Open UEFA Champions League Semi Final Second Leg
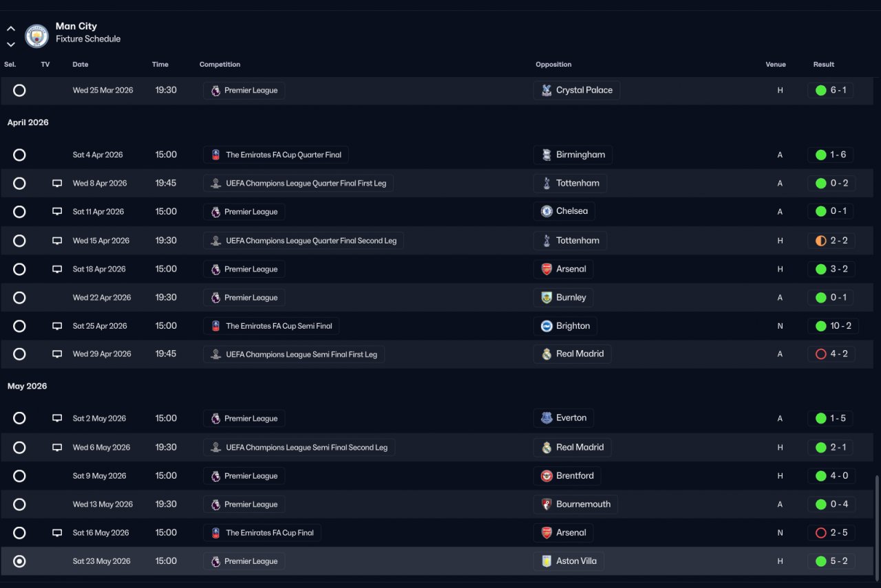The image size is (881, 588). coord(299,447)
